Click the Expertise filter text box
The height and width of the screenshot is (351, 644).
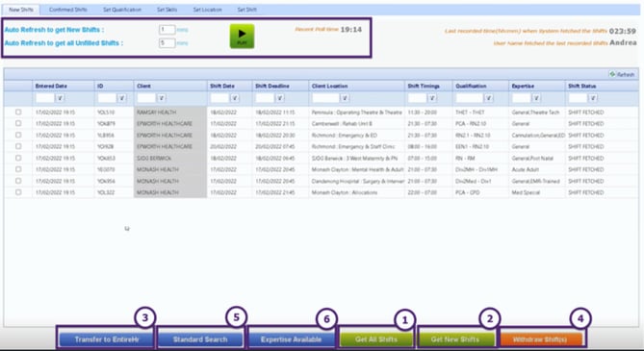pos(521,98)
